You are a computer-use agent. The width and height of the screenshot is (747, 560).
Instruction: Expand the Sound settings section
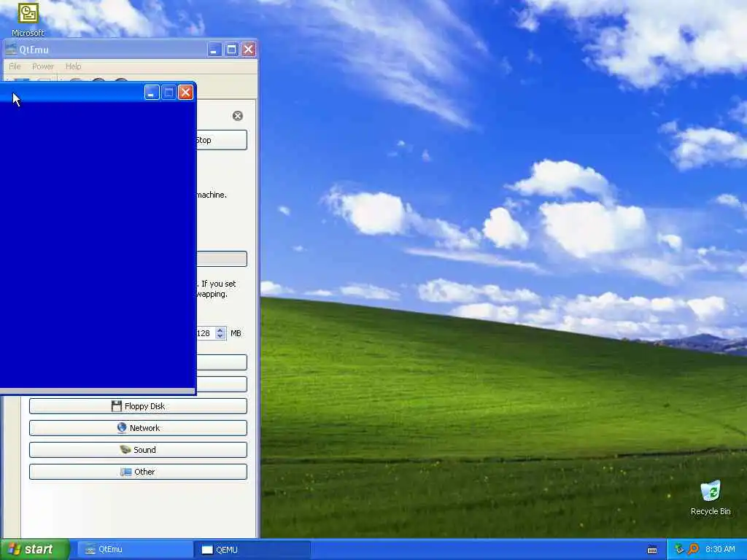[x=138, y=450]
